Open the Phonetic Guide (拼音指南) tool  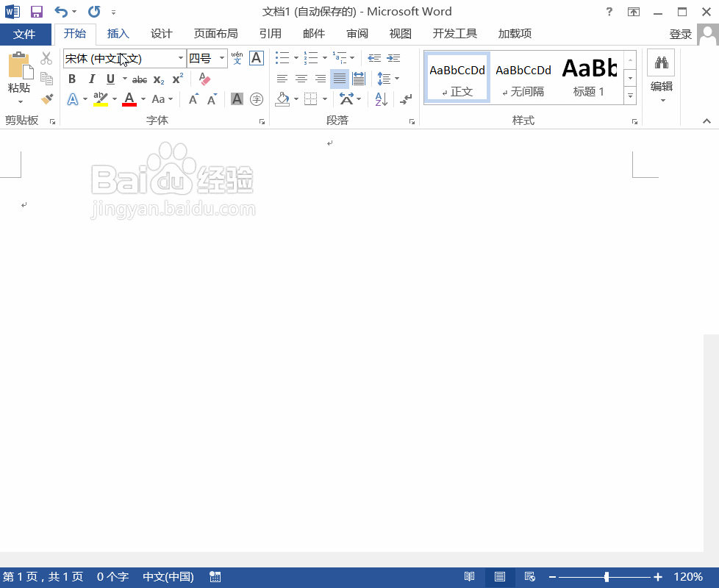click(x=237, y=58)
